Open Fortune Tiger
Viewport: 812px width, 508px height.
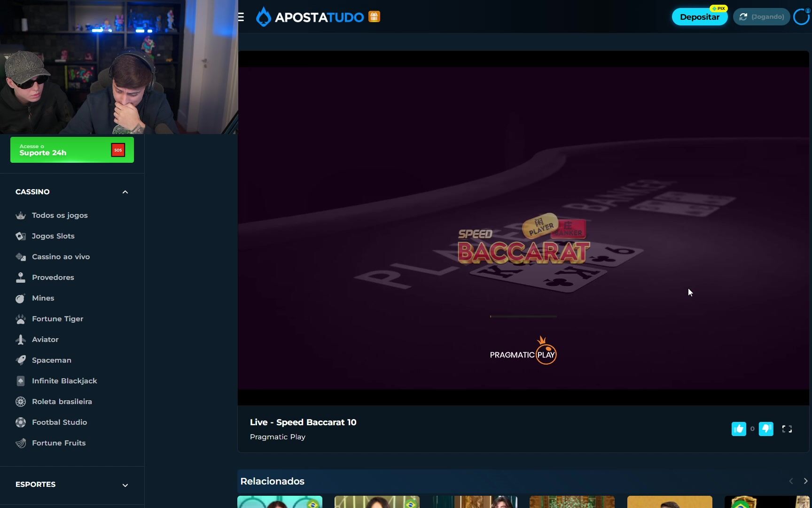click(57, 319)
